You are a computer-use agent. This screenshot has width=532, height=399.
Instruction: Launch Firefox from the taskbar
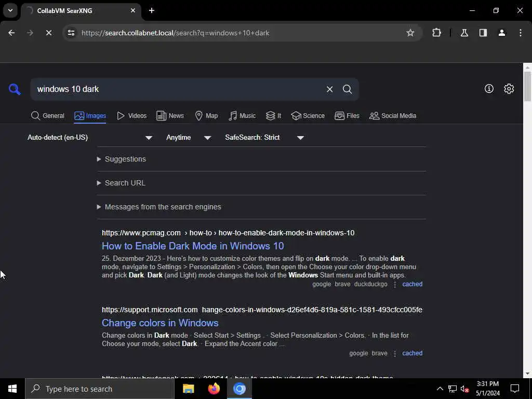pyautogui.click(x=214, y=389)
